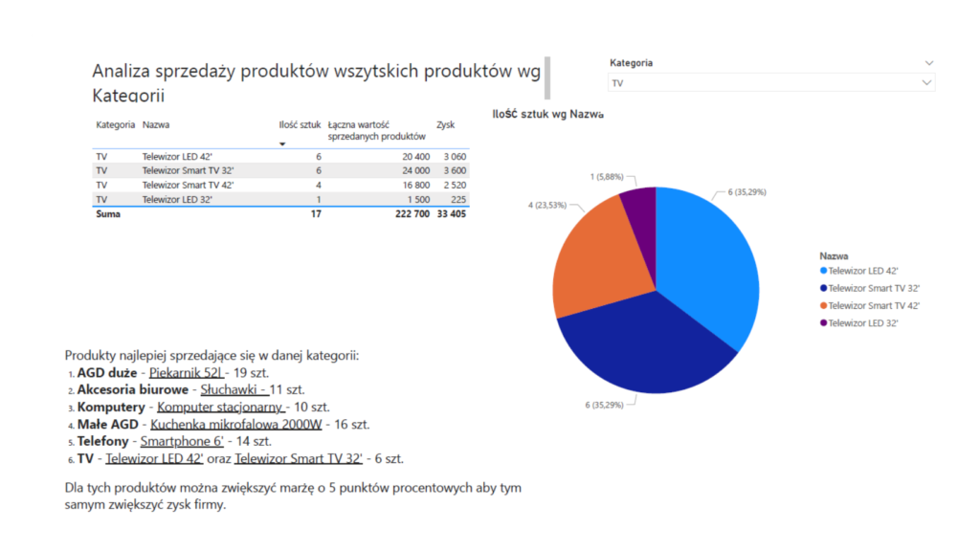Click Telewizor Smart TV 32' legend dot

[823, 288]
